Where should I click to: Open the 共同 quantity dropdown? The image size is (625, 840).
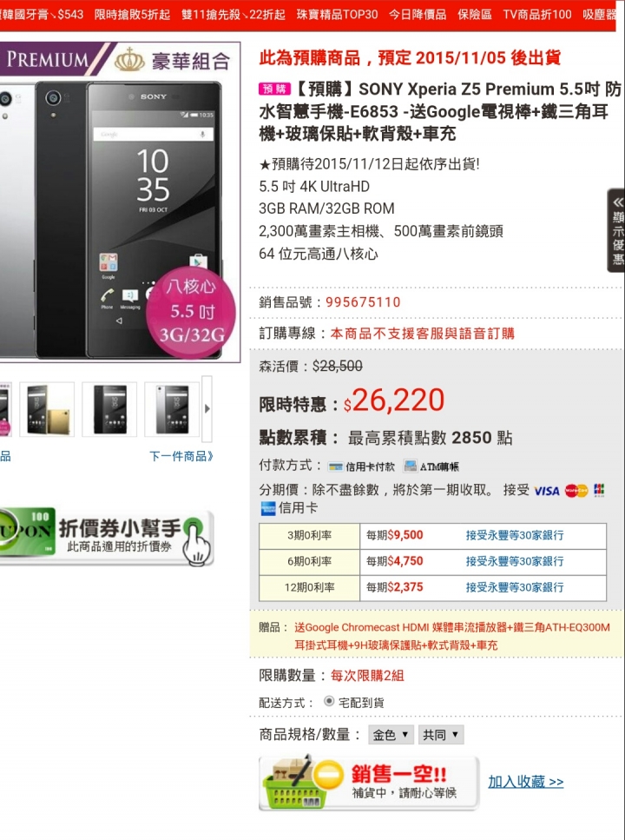(440, 735)
